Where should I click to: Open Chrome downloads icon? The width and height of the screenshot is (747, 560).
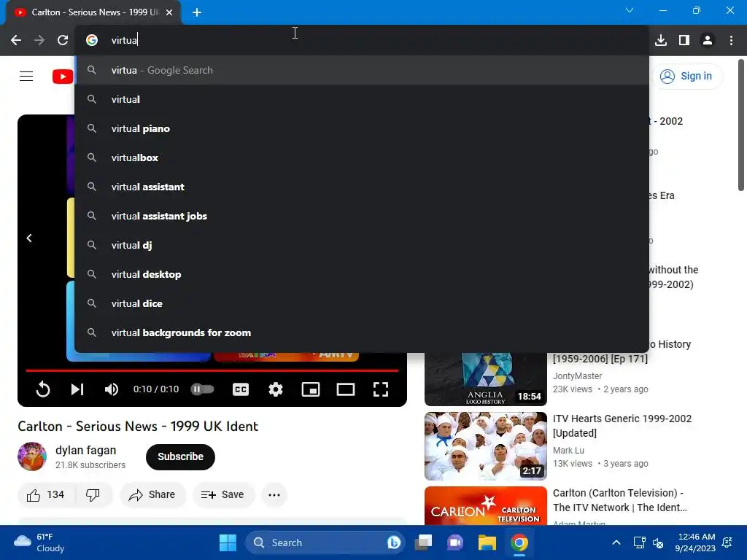coord(661,40)
